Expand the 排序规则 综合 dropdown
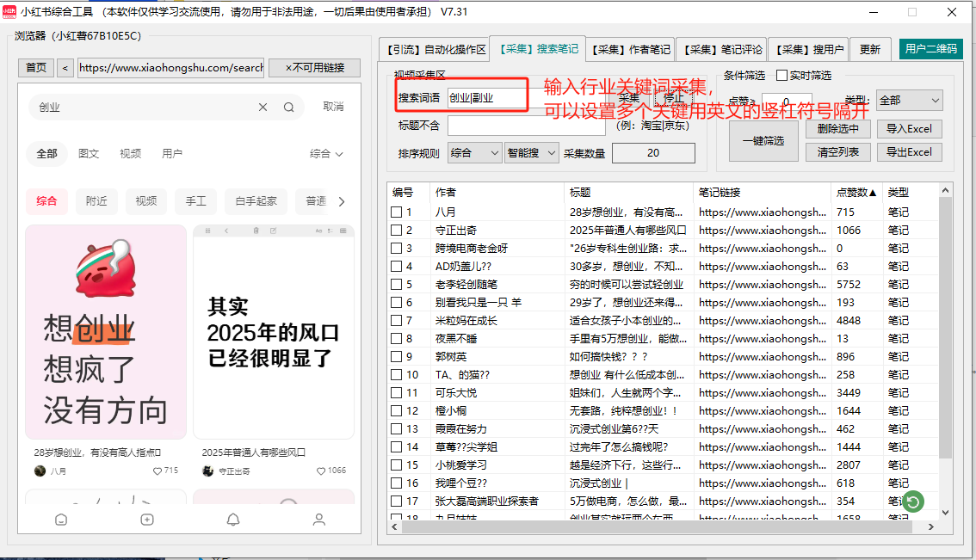The height and width of the screenshot is (560, 976). (474, 153)
